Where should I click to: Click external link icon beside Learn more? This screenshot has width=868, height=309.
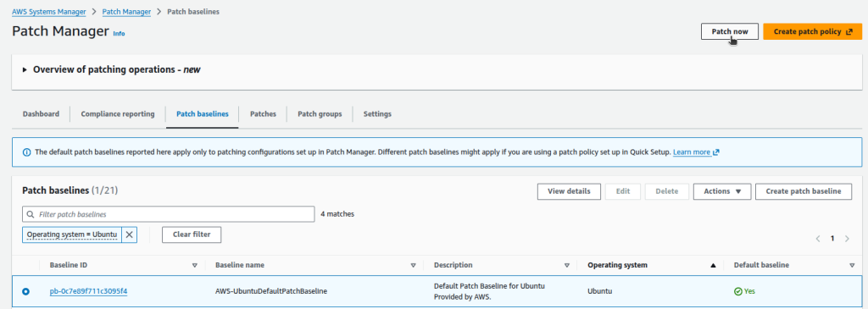click(715, 152)
